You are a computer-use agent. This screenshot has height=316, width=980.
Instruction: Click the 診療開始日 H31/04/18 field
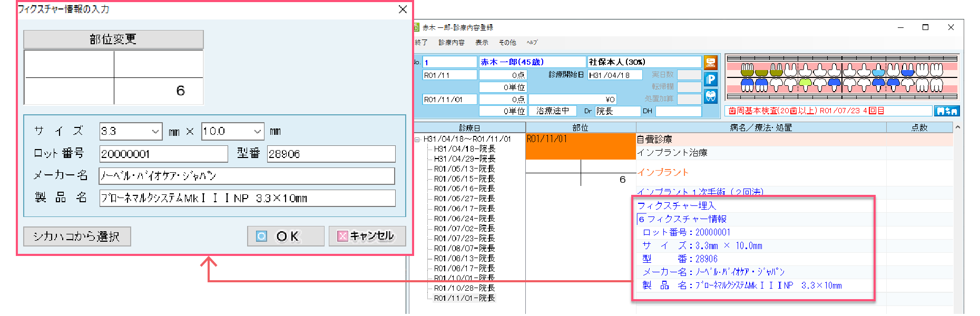point(615,75)
